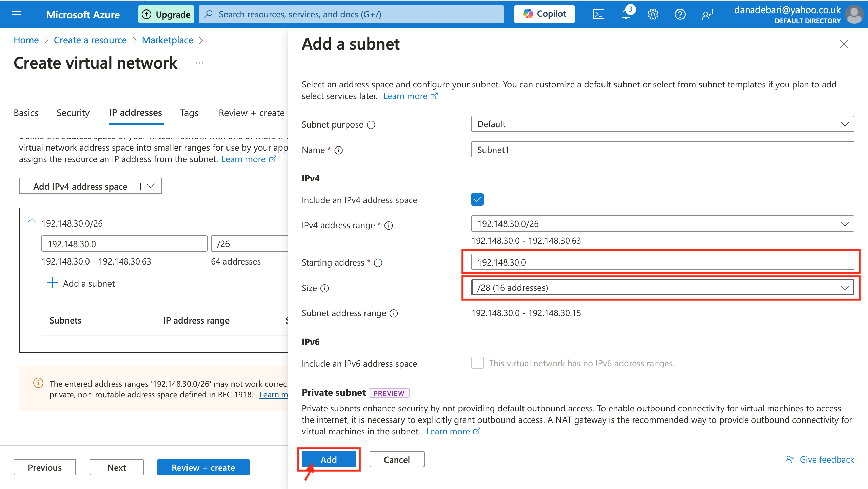Click the Subnet purpose info icon
Viewport: 868px width, 489px height.
(x=371, y=125)
